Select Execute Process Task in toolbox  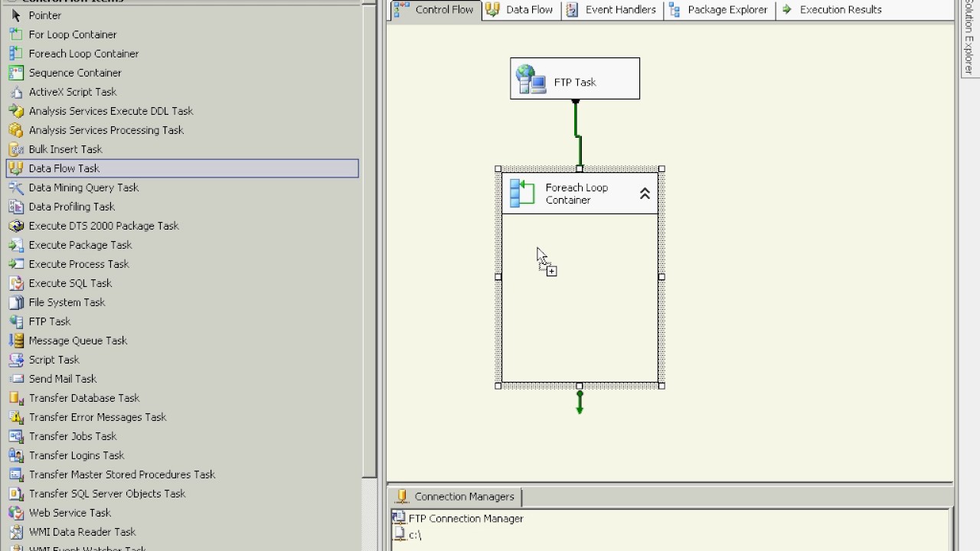79,264
